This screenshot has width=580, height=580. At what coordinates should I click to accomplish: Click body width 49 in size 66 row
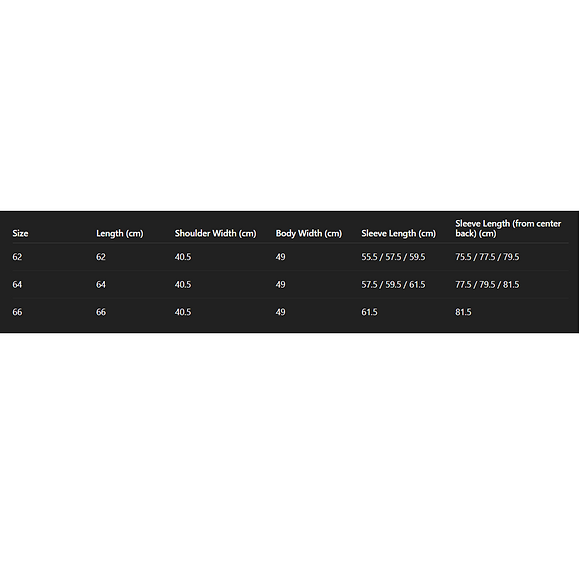point(280,312)
